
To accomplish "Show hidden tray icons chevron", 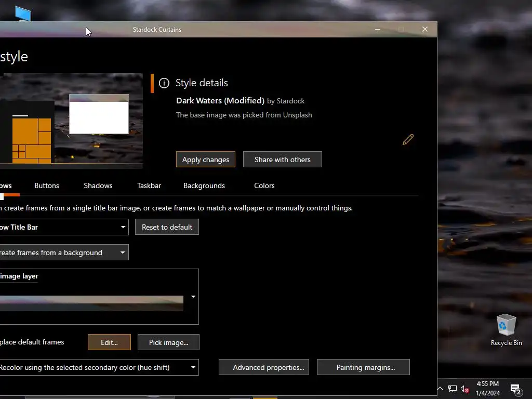I will click(x=440, y=389).
